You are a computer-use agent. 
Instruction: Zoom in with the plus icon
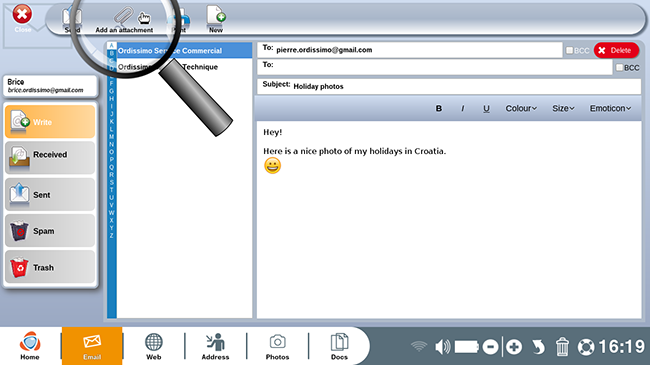[x=514, y=347]
